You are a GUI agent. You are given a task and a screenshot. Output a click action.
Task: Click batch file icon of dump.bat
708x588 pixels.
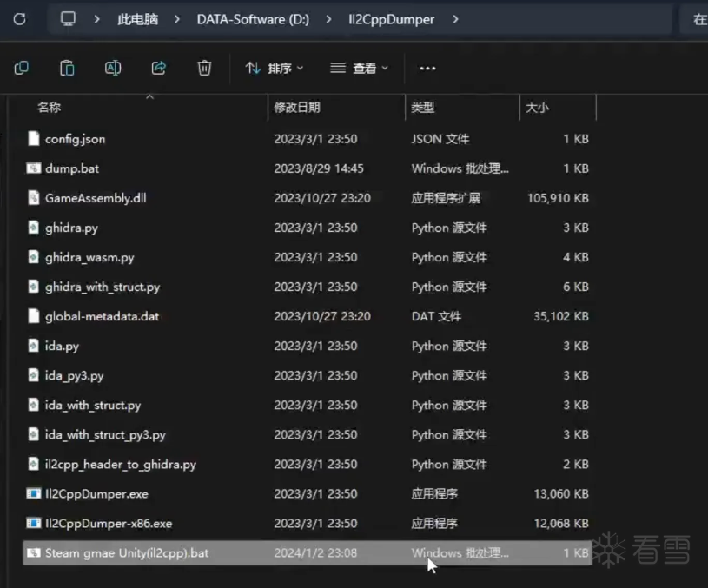pos(33,168)
